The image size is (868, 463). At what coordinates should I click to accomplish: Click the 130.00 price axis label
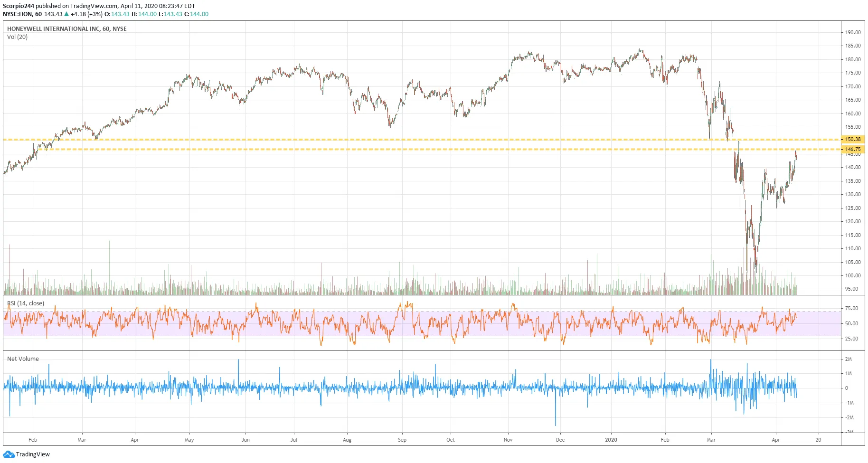pyautogui.click(x=853, y=195)
